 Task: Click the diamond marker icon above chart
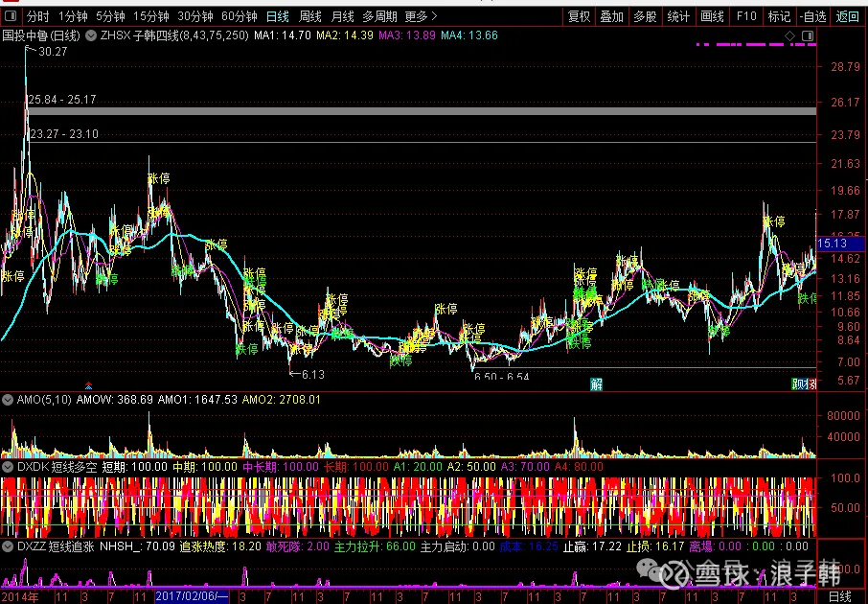(790, 36)
